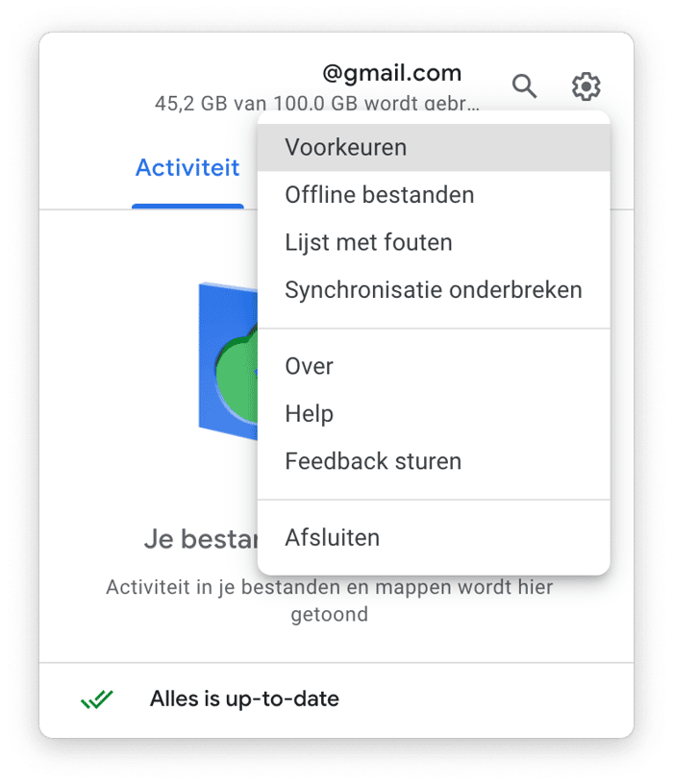
Task: Click the word 'getoond' in the description
Action: (329, 615)
